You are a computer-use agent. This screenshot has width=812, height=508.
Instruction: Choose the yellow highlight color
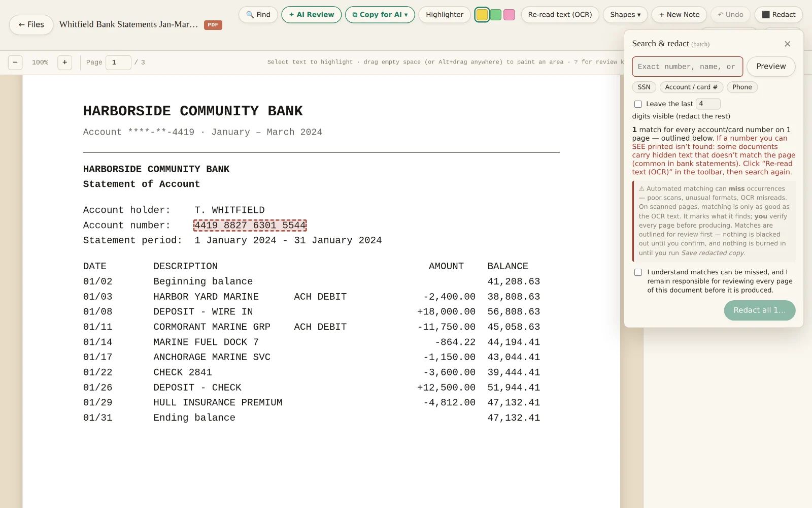(482, 15)
